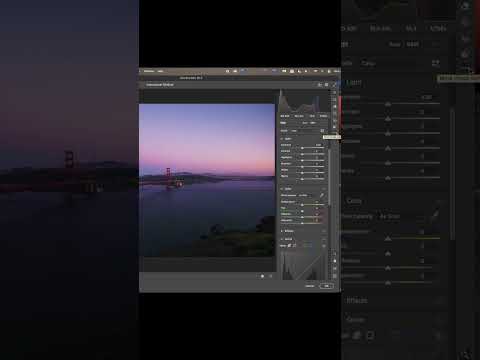Open the White balance dropdown
Viewport: 480px width, 360px height.
(x=303, y=195)
